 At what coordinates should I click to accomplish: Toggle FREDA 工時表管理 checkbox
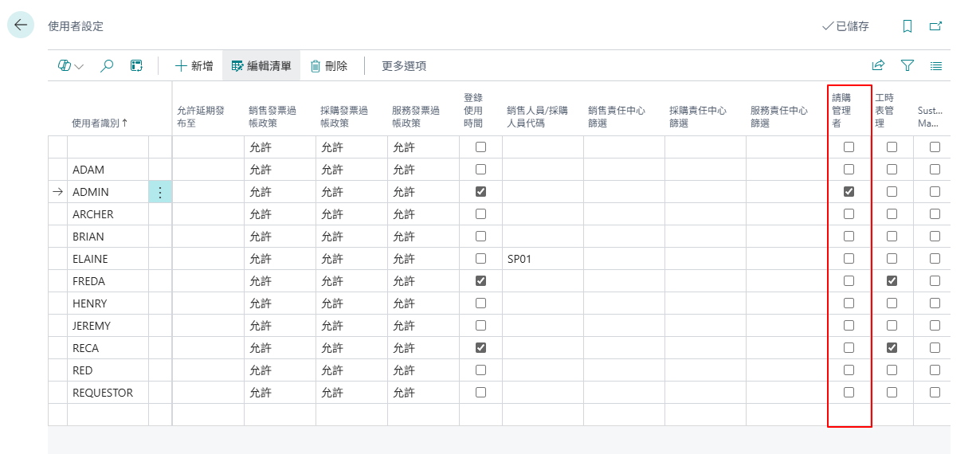(x=892, y=281)
